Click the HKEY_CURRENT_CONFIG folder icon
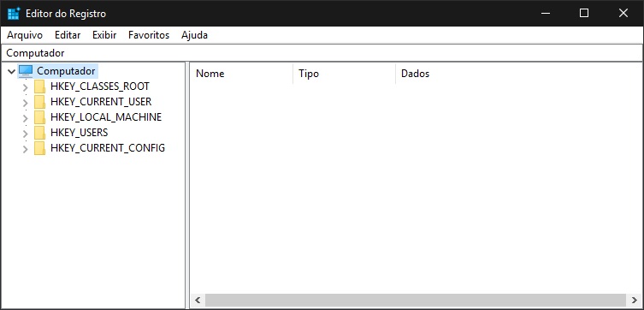The image size is (644, 310). click(40, 148)
